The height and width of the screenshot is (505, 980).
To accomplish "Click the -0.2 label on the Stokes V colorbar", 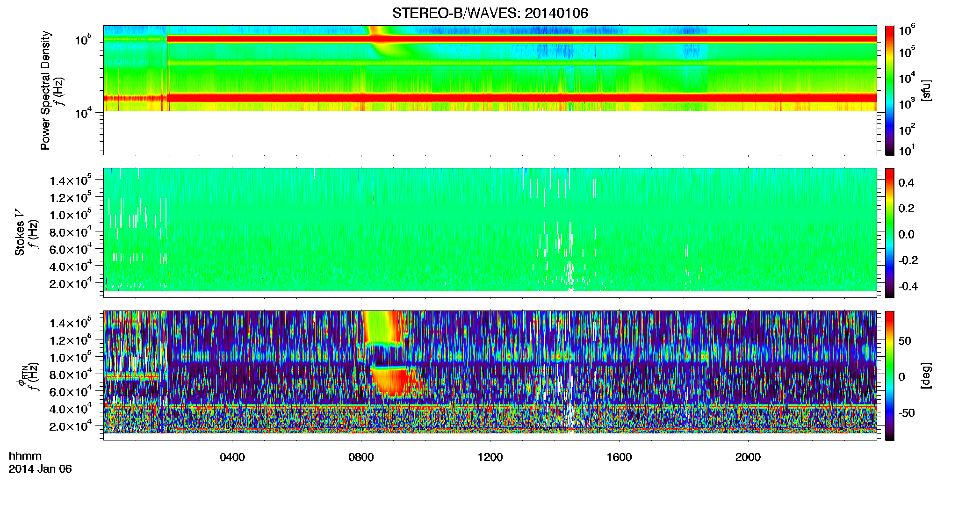I will point(908,260).
